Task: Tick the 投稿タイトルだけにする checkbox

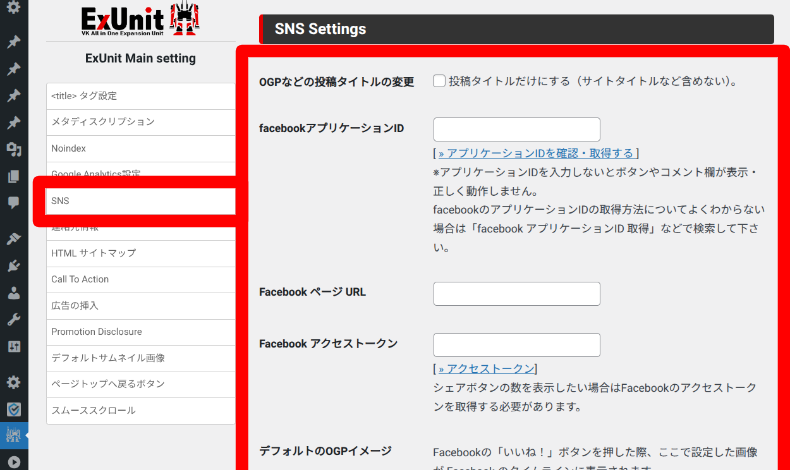Action: point(439,81)
